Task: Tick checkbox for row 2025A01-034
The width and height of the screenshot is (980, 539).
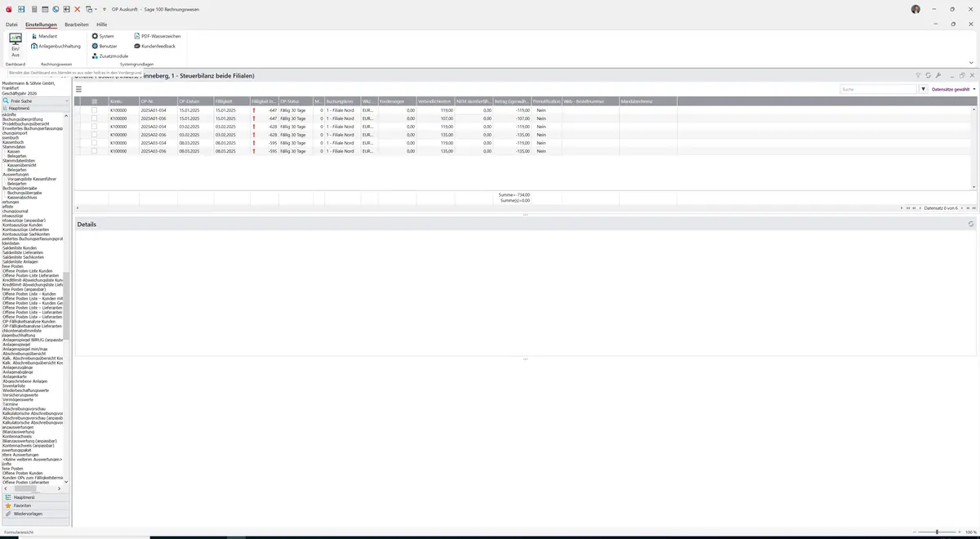Action: 94,109
